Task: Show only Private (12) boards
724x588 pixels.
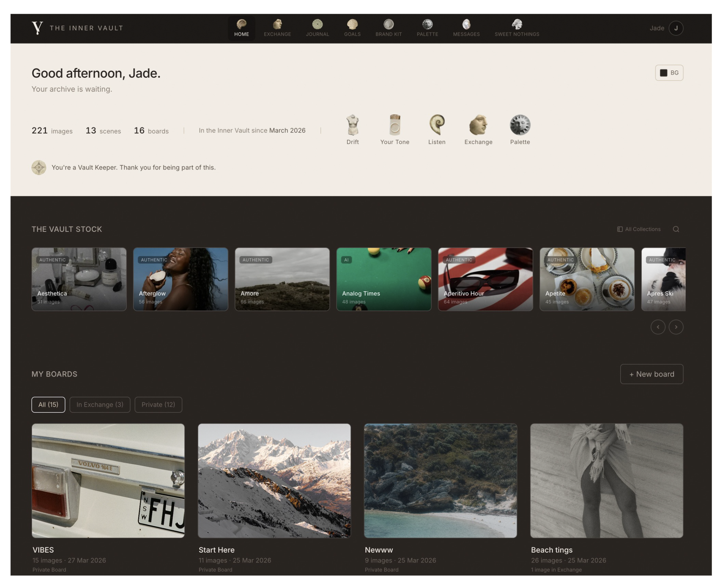Action: click(158, 405)
